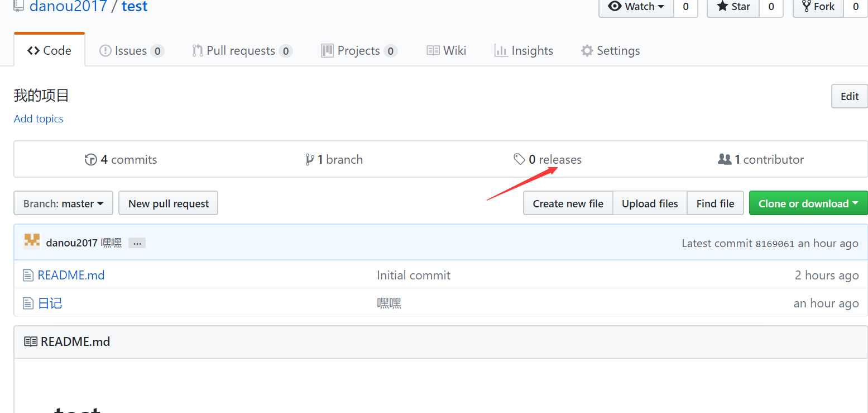Go to the Insights tab
Viewport: 868px width, 413px height.
(x=524, y=51)
